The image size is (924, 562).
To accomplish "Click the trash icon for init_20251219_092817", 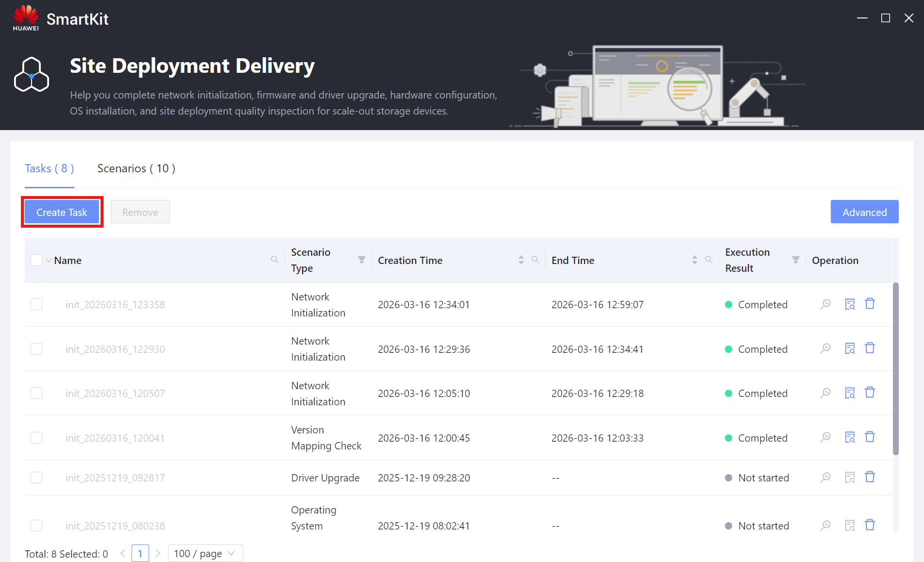I will (x=870, y=477).
